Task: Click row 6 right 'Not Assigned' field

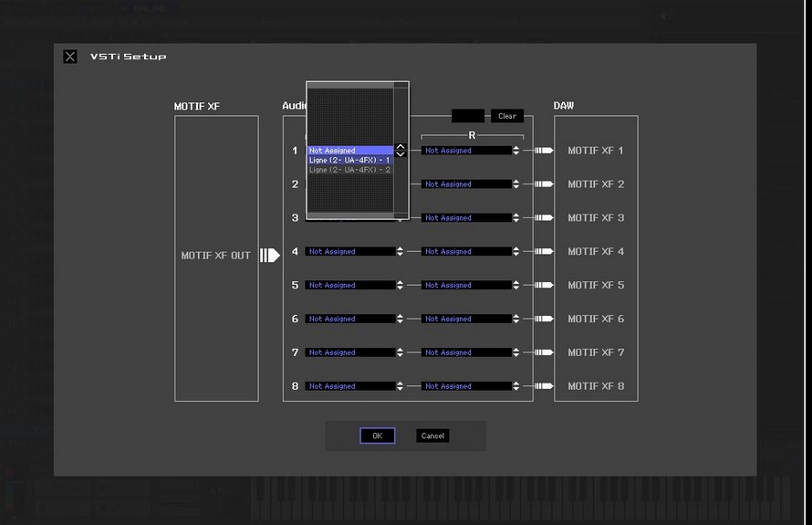Action: tap(465, 320)
